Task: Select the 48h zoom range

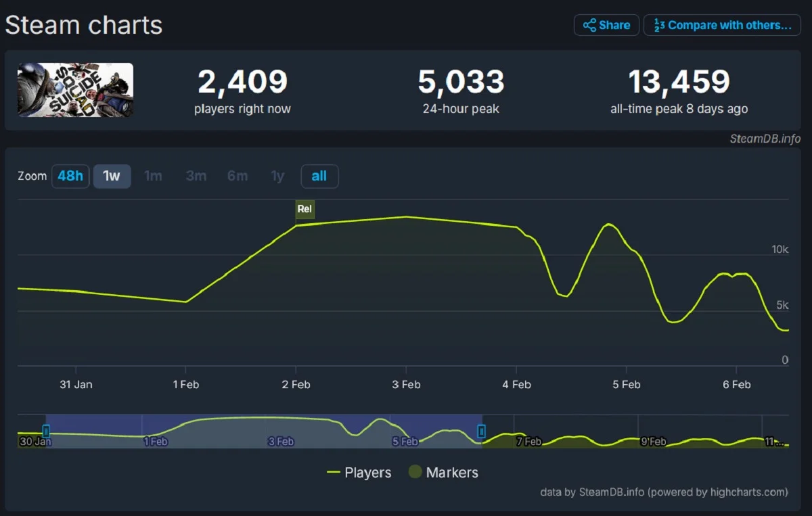Action: click(x=70, y=176)
